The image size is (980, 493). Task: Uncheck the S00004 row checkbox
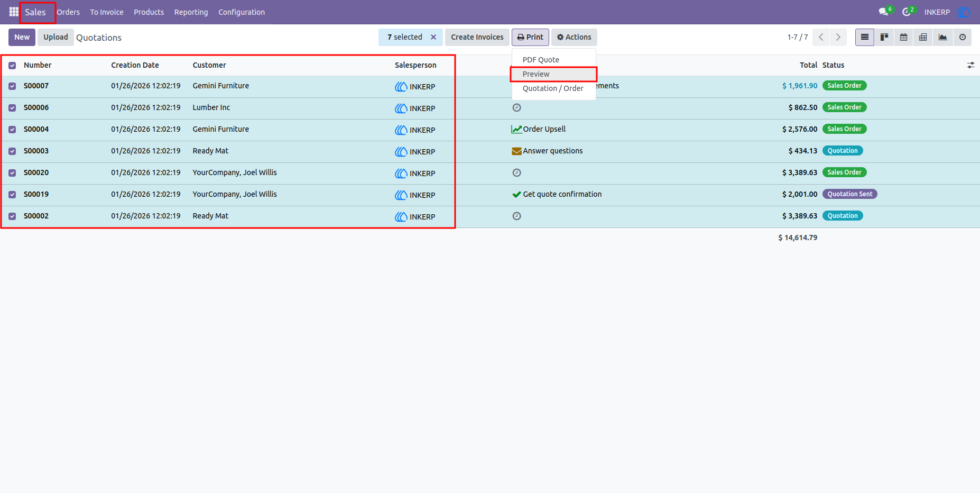click(12, 130)
